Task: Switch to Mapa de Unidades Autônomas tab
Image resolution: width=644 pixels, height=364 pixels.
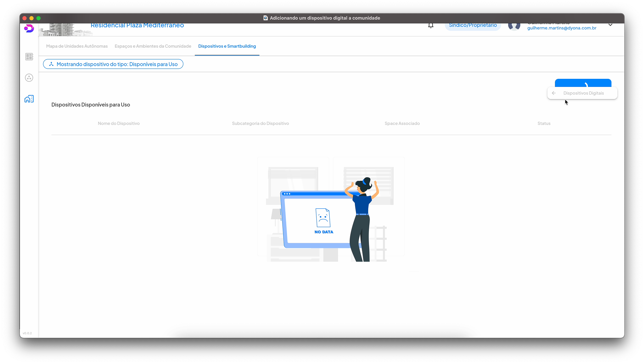Action: tap(77, 46)
